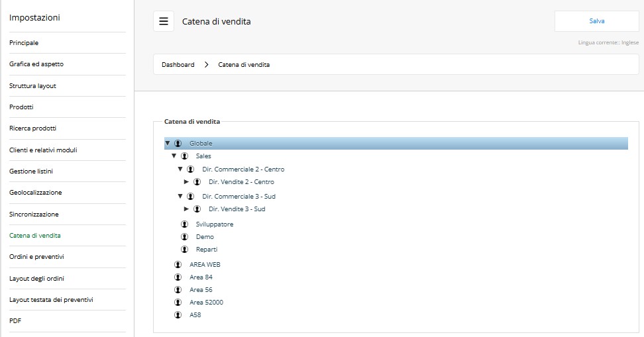Click the Salva button

(x=597, y=21)
